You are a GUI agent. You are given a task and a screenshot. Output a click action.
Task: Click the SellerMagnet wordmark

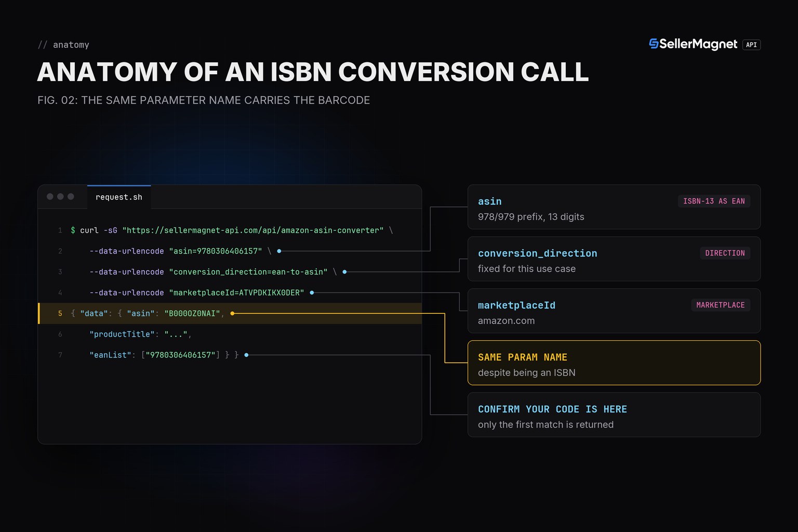(698, 44)
